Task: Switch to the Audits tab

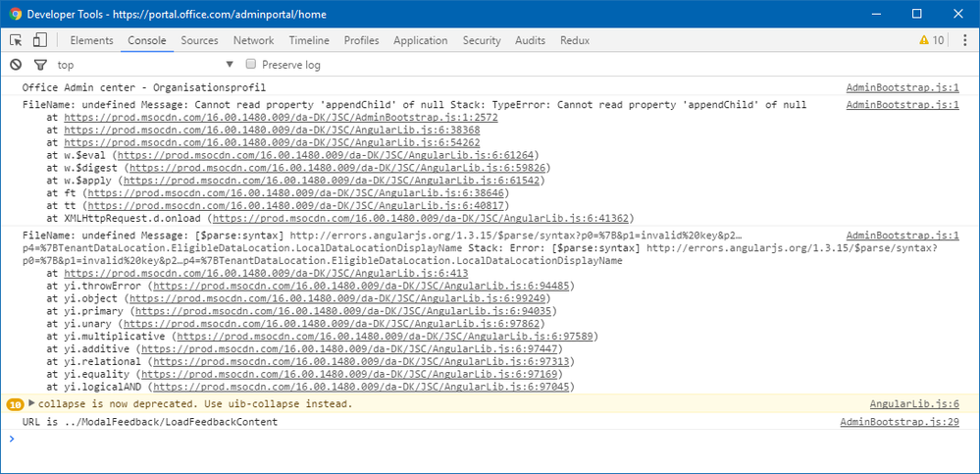Action: pyautogui.click(x=530, y=40)
